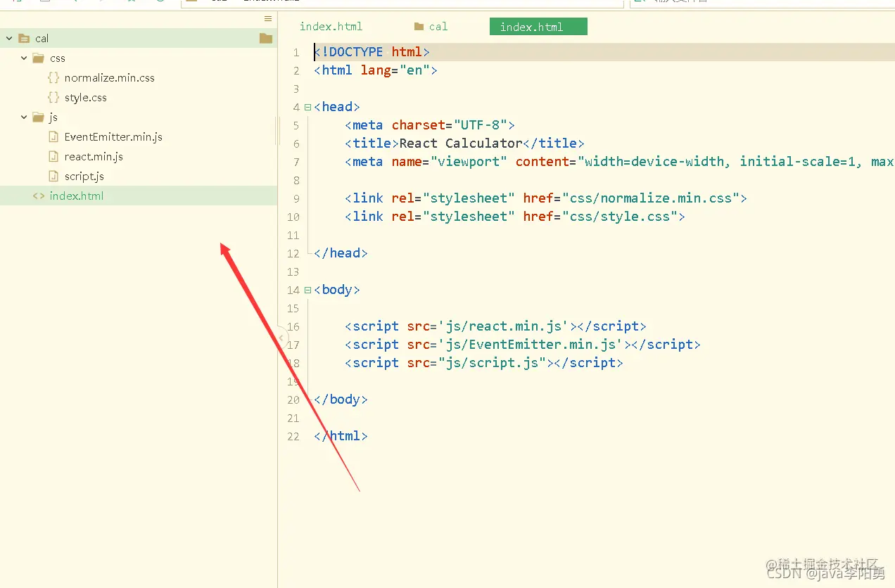Click the normalize.min.css file icon

(53, 78)
